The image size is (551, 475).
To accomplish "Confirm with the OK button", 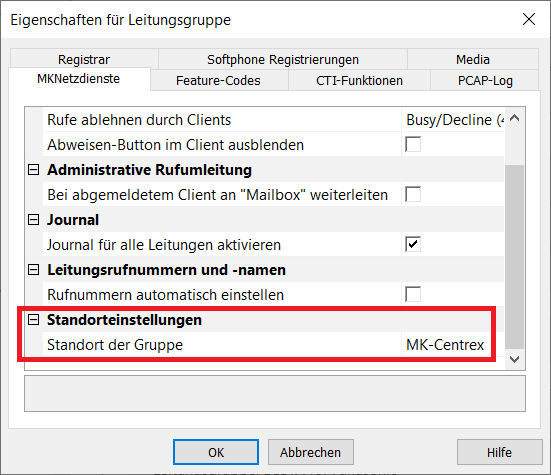I will point(216,452).
